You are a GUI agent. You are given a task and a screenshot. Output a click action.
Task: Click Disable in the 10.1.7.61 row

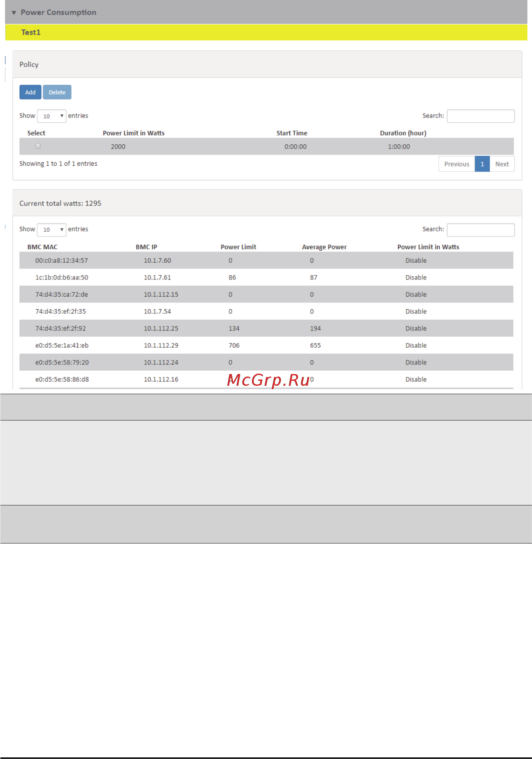pyautogui.click(x=416, y=277)
